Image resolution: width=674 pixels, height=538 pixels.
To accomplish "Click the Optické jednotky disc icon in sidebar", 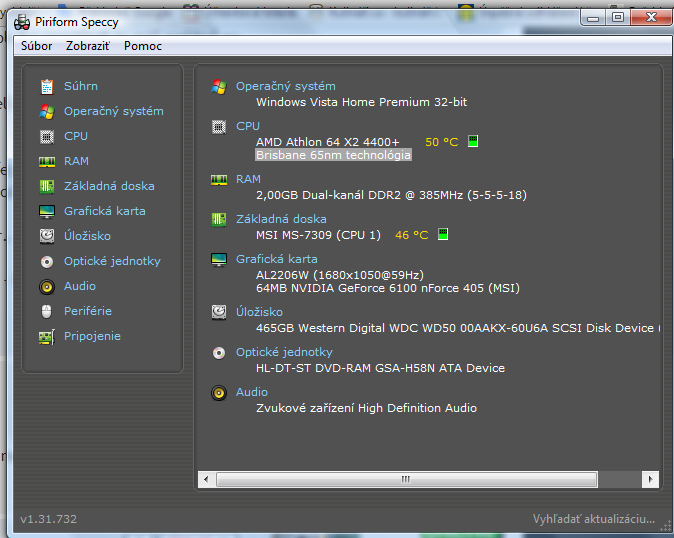I will [x=47, y=261].
